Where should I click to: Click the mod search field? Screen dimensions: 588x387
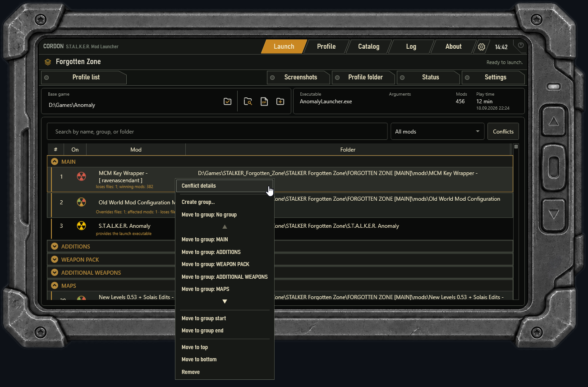pyautogui.click(x=217, y=131)
